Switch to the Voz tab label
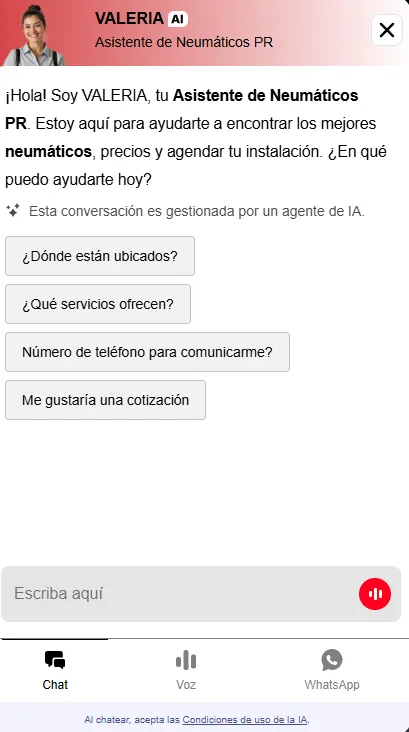Screen dimensions: 409x732 click(x=186, y=685)
